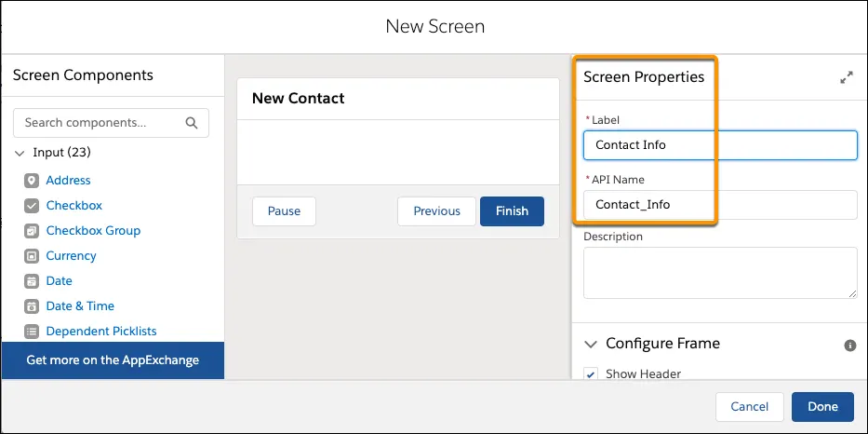This screenshot has height=434, width=868.
Task: Click the Checkbox component icon
Action: click(32, 206)
